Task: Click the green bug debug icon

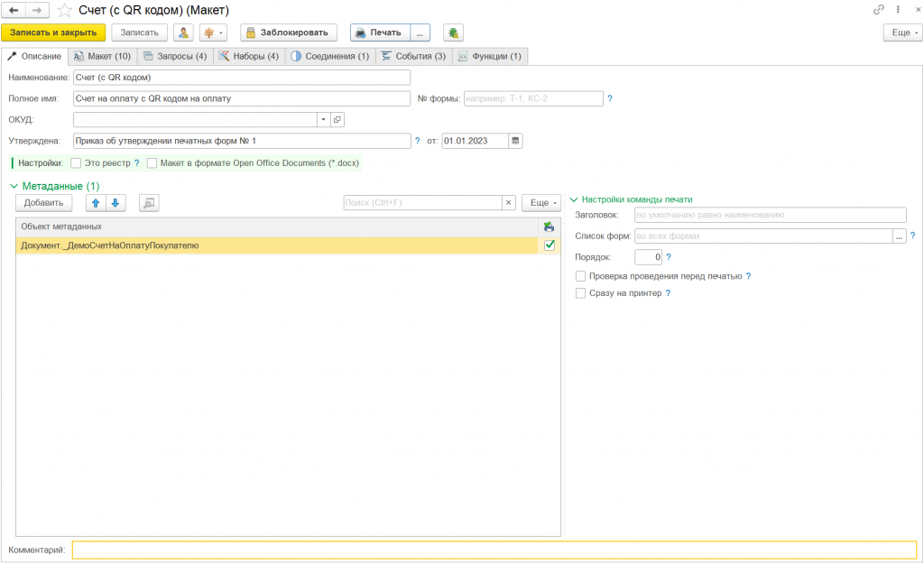Action: click(453, 32)
